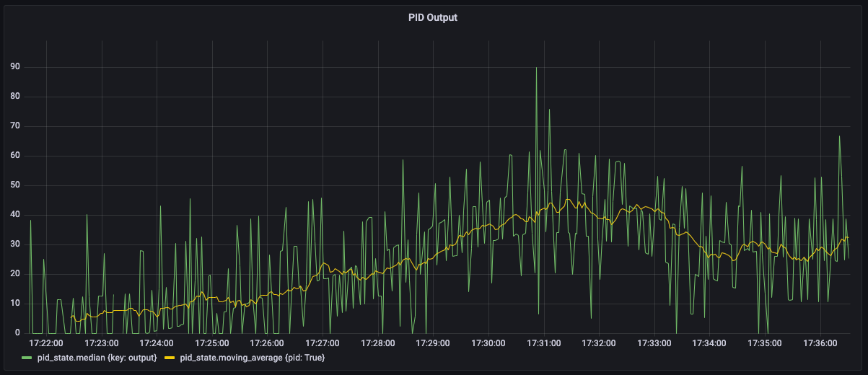Click the 17:34:00 time axis label
Image resolution: width=868 pixels, height=375 pixels.
(710, 343)
